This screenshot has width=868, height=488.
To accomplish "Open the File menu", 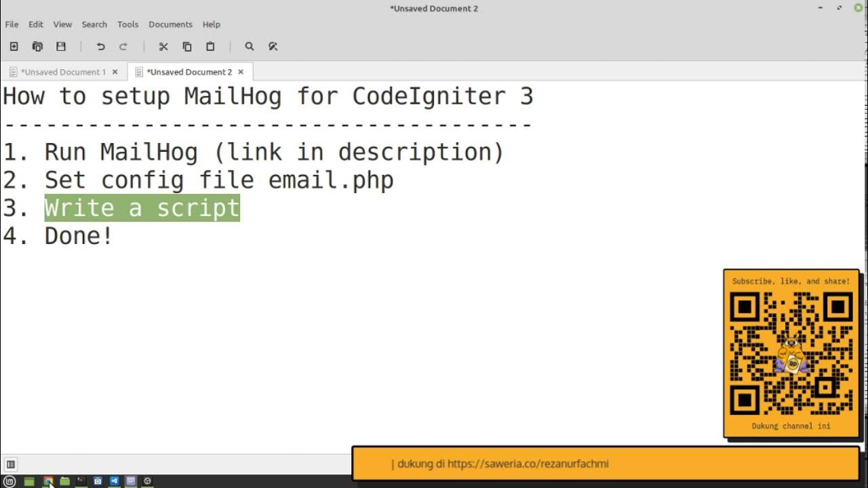I will (12, 24).
